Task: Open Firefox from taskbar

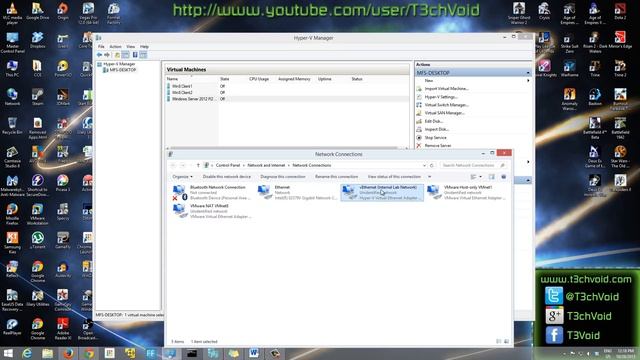Action: 69,353
